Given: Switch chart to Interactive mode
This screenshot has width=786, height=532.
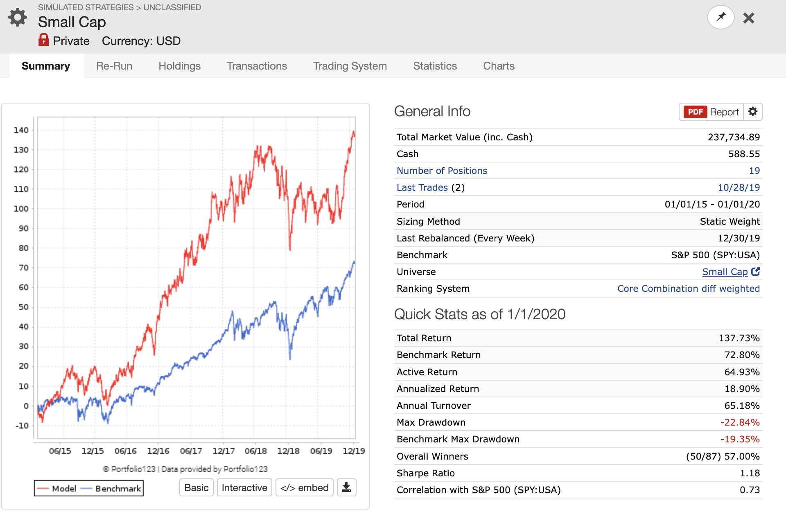Looking at the screenshot, I should (244, 487).
